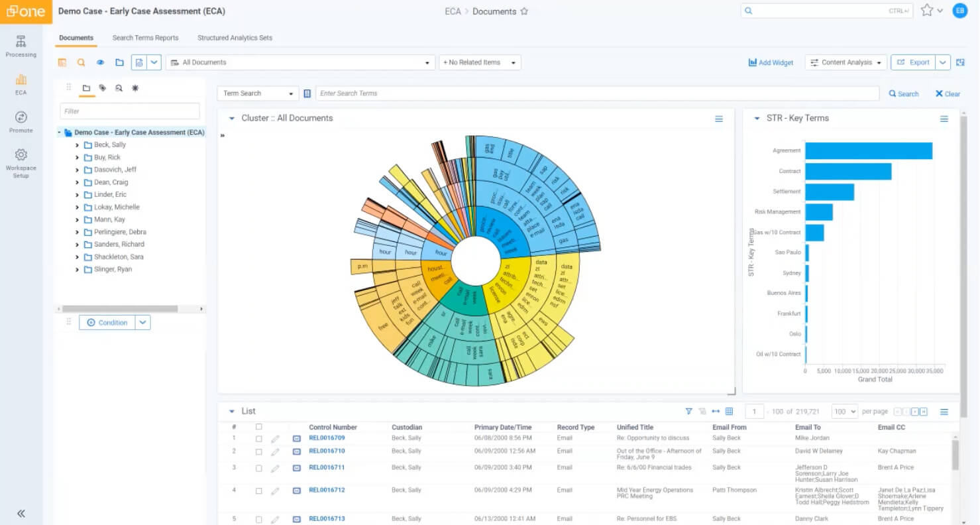Screen dimensions: 980x525
Task: Check the checkbox for document REL0016709
Action: tap(258, 438)
